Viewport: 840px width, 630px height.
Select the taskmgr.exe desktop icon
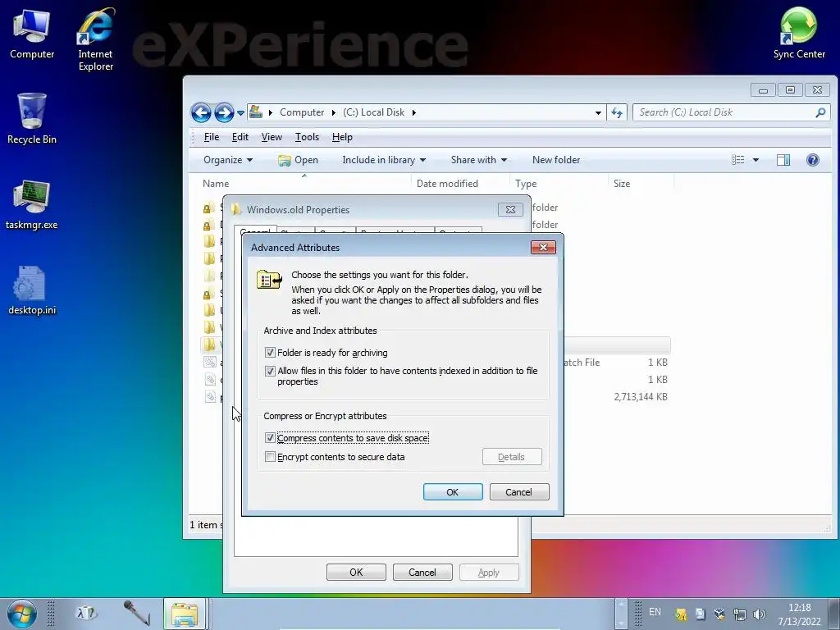tap(32, 205)
